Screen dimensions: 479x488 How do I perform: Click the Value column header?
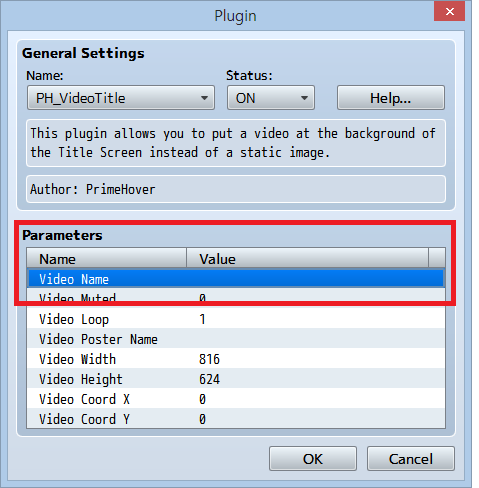(307, 258)
